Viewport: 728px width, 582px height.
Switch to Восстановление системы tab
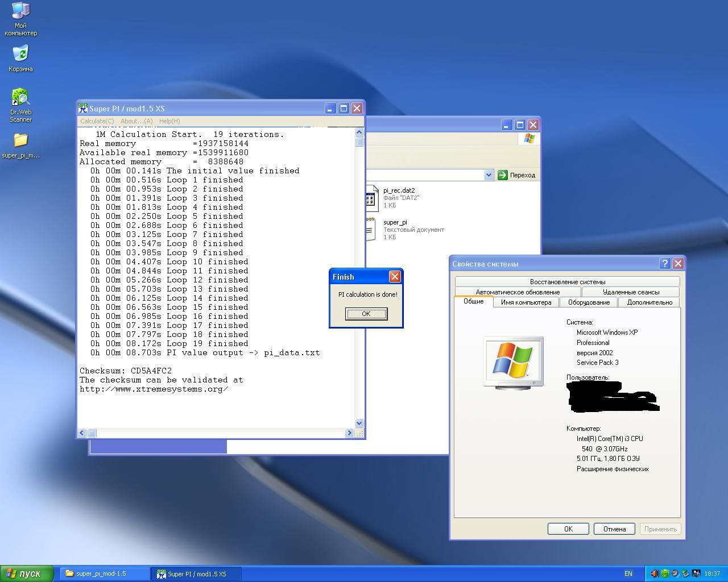pos(568,282)
